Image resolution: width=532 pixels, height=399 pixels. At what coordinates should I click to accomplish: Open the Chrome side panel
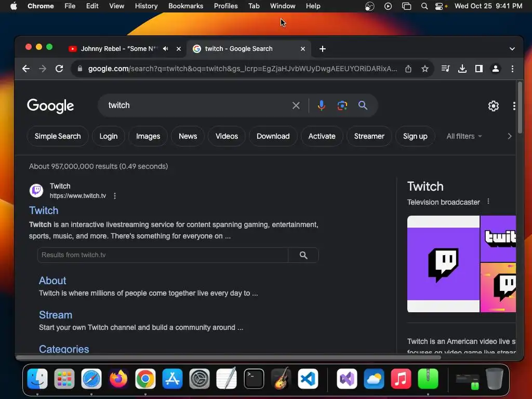coord(478,69)
